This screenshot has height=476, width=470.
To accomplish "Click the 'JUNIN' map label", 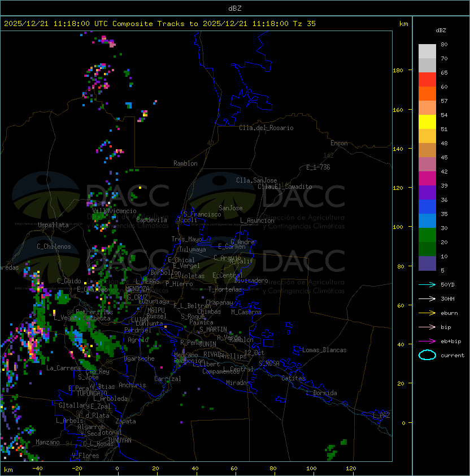I will click(207, 344).
